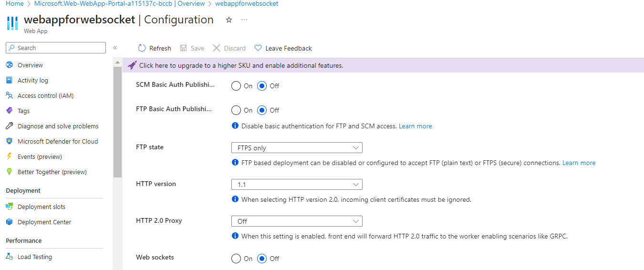644x270 pixels.
Task: Turn FTP Basic Auth Publishing On
Action: [236, 110]
